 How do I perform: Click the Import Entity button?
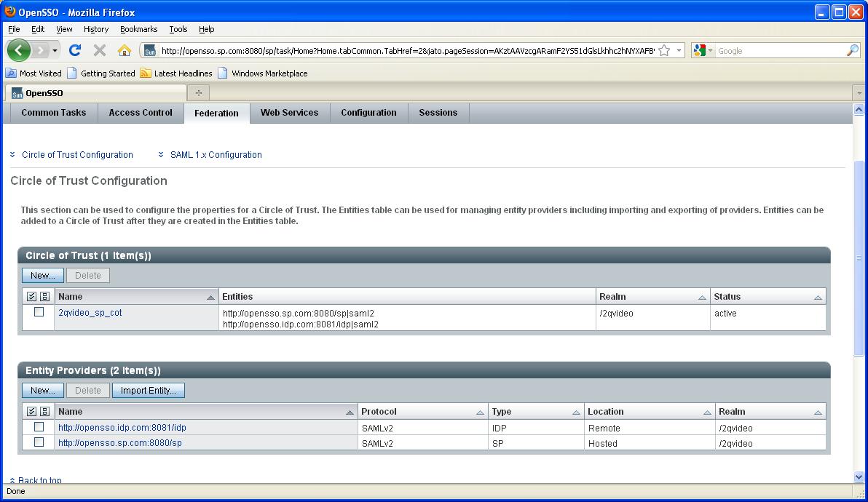tap(149, 390)
